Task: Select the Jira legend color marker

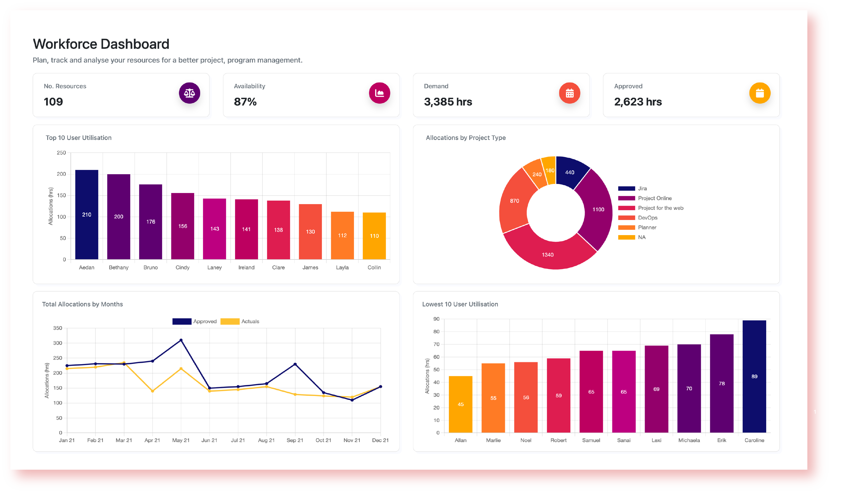Action: tap(626, 188)
